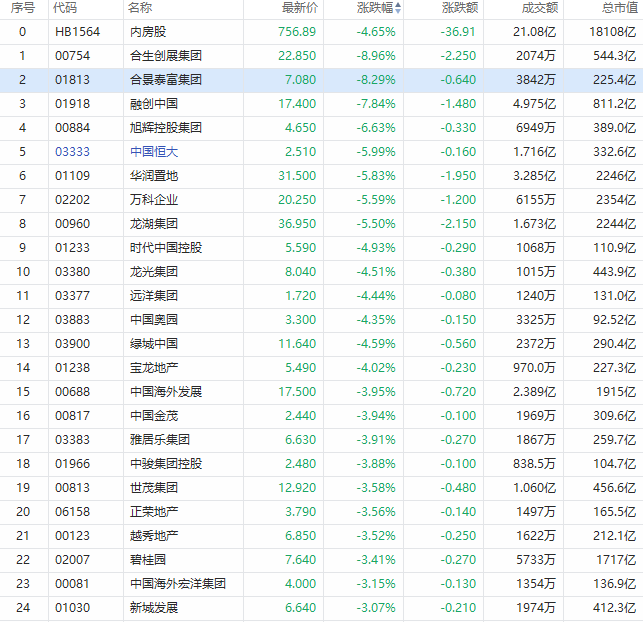Select 正荣地产 stock name

coord(154,511)
